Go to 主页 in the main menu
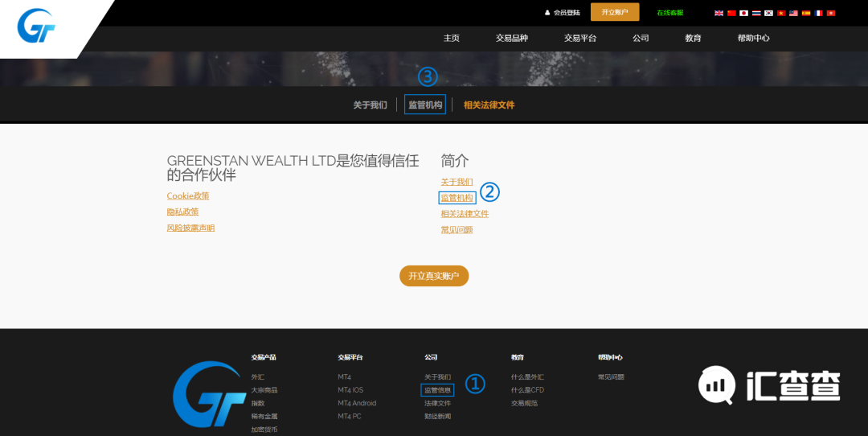Screen dimensions: 868x436 (x=451, y=39)
